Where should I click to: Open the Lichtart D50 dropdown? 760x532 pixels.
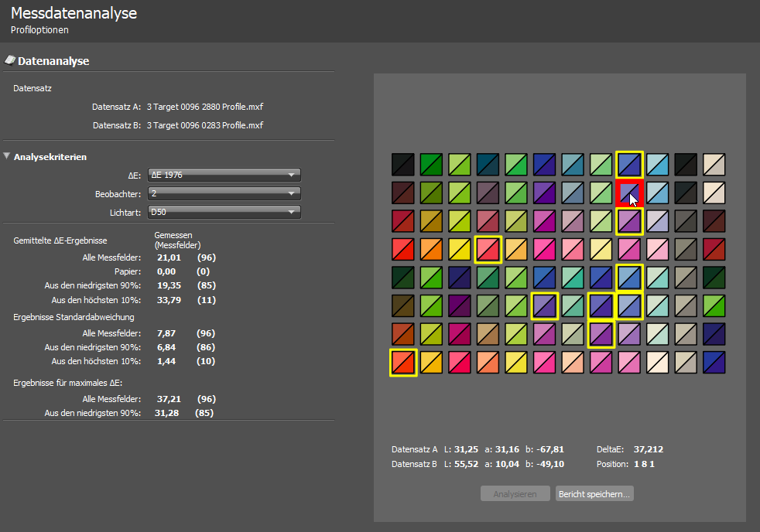(224, 211)
